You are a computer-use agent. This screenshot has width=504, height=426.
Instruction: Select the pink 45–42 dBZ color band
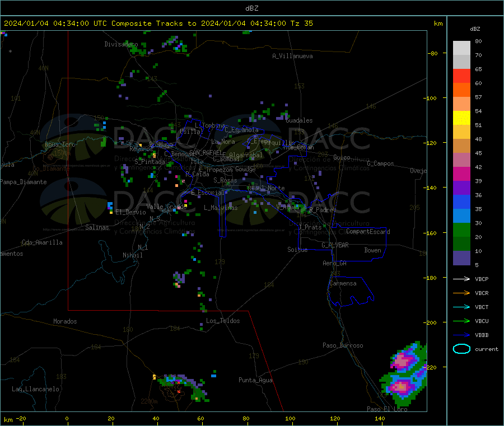[x=461, y=160]
